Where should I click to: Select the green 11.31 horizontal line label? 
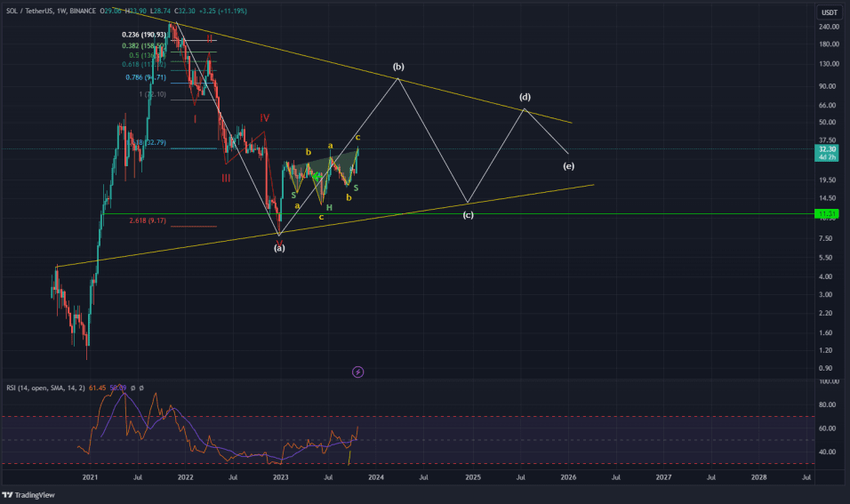pos(827,214)
